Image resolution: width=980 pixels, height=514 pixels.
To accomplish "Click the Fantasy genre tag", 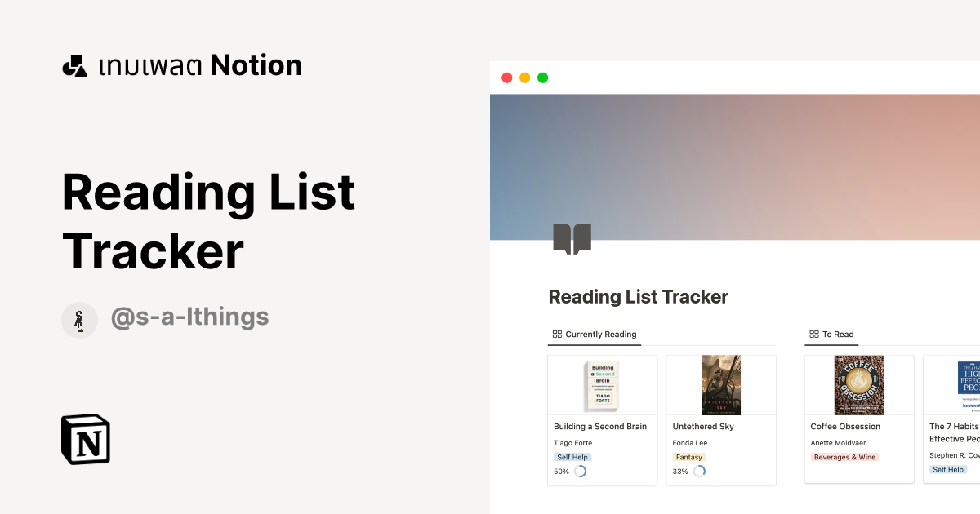I will pyautogui.click(x=688, y=457).
